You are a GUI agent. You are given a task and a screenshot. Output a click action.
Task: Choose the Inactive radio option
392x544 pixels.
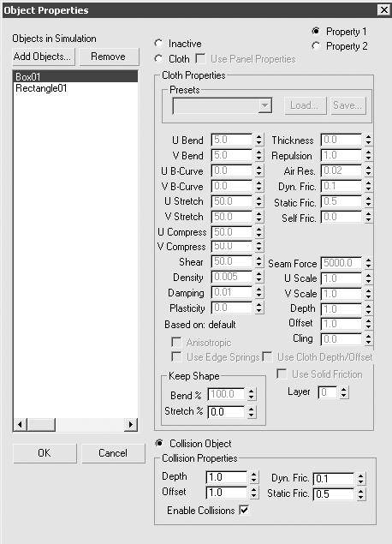[x=158, y=44]
